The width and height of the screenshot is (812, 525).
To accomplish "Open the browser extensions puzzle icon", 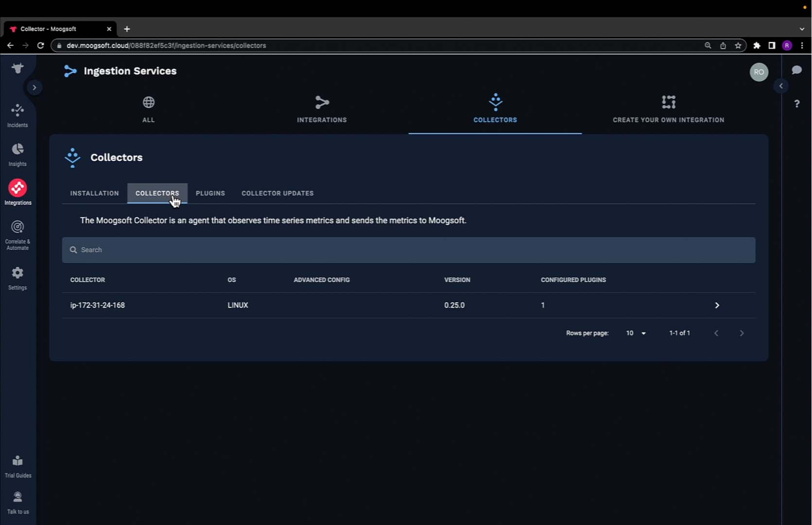I will point(757,45).
